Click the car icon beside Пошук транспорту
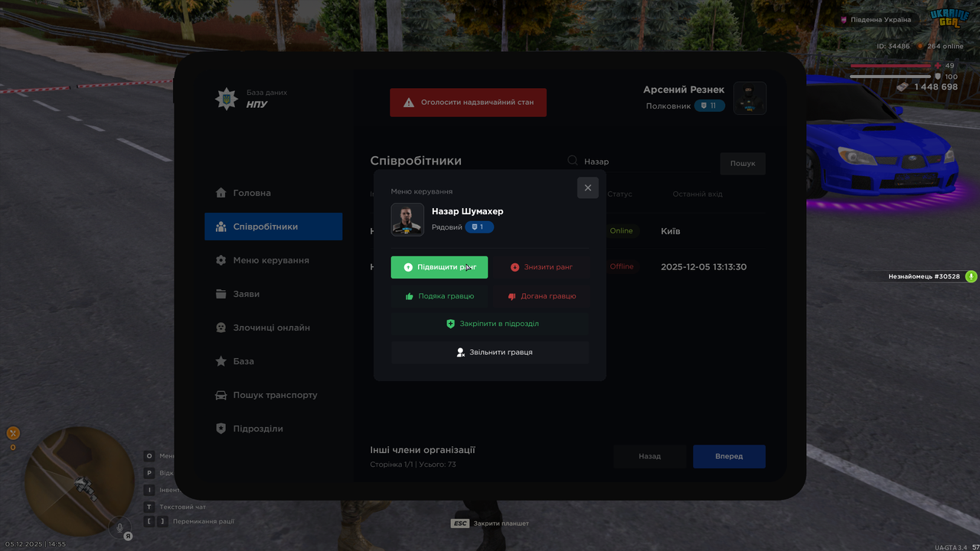Image resolution: width=980 pixels, height=551 pixels. coord(221,395)
